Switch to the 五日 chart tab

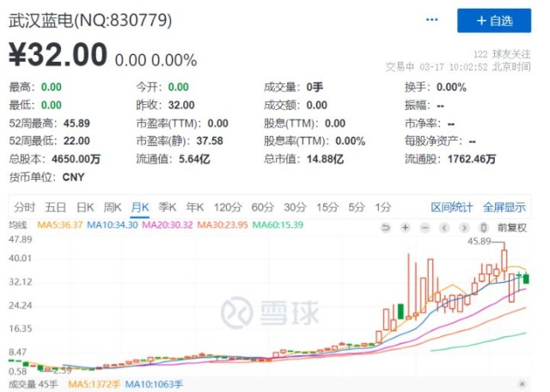[x=55, y=207]
